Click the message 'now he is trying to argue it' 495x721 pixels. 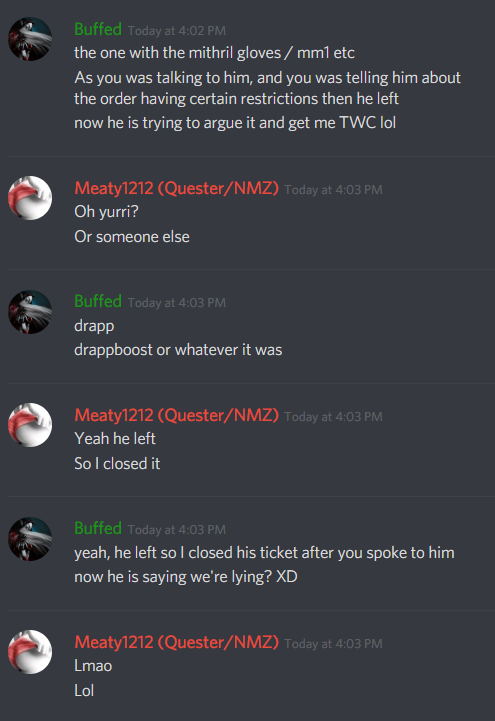235,123
